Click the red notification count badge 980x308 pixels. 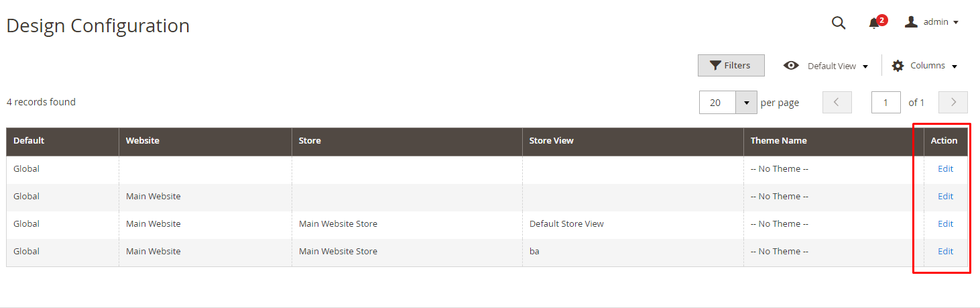882,20
